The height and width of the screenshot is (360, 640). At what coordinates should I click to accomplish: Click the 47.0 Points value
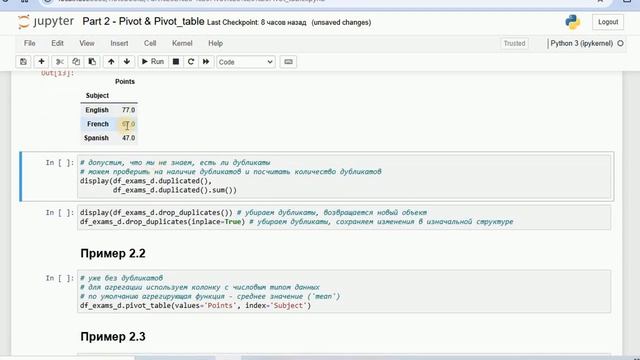(128, 138)
